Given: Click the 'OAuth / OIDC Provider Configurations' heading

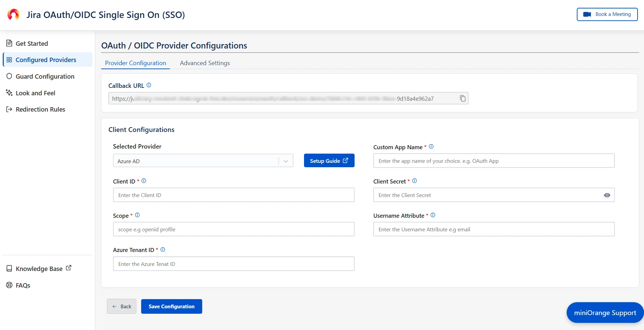Looking at the screenshot, I should pyautogui.click(x=174, y=45).
